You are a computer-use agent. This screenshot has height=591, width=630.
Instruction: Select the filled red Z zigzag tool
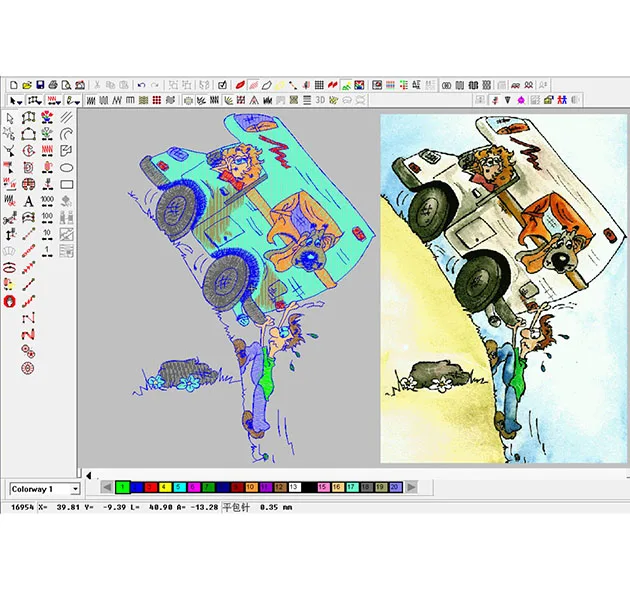coord(29,334)
